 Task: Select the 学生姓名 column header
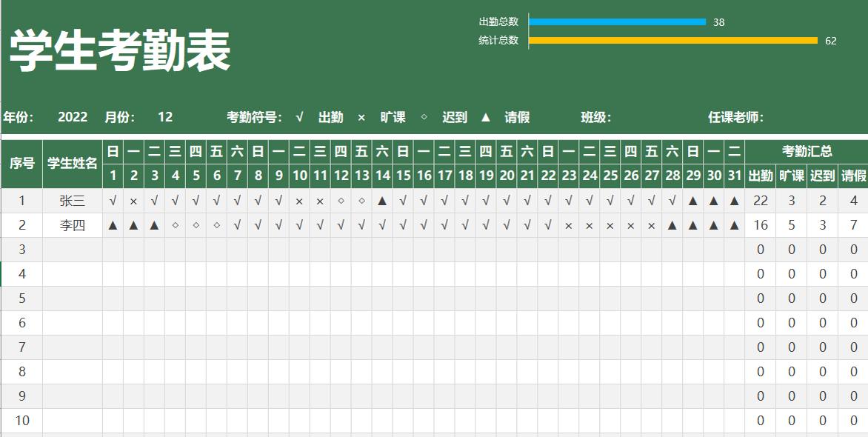click(x=73, y=164)
